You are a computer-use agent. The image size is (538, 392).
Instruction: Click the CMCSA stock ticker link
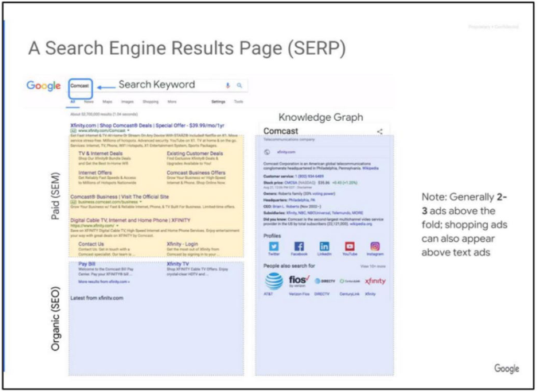click(291, 183)
